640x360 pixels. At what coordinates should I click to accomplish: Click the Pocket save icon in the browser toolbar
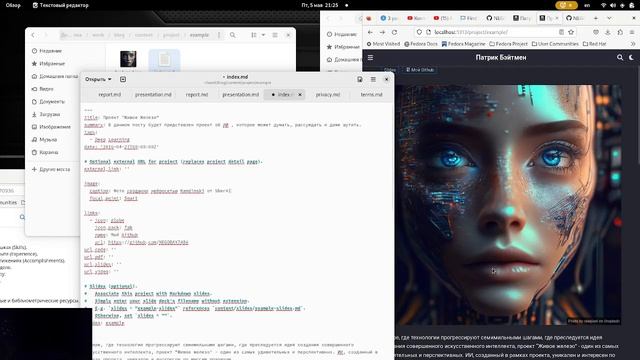pyautogui.click(x=596, y=32)
